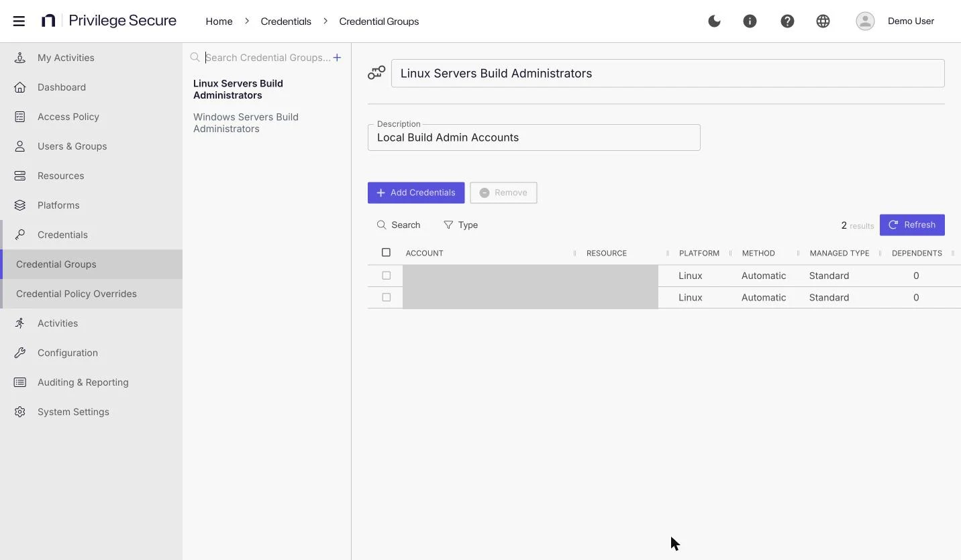Navigate to Credentials breadcrumb
The height and width of the screenshot is (560, 961).
click(286, 21)
